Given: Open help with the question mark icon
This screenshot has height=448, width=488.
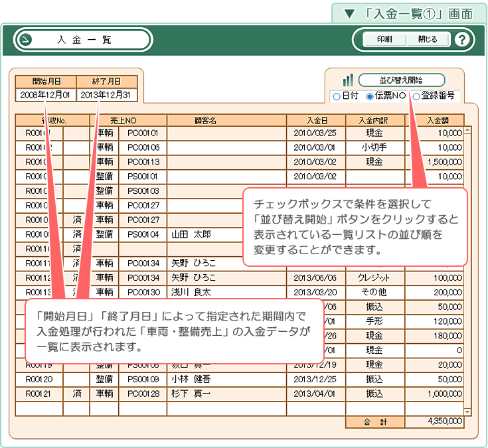Looking at the screenshot, I should [x=462, y=40].
